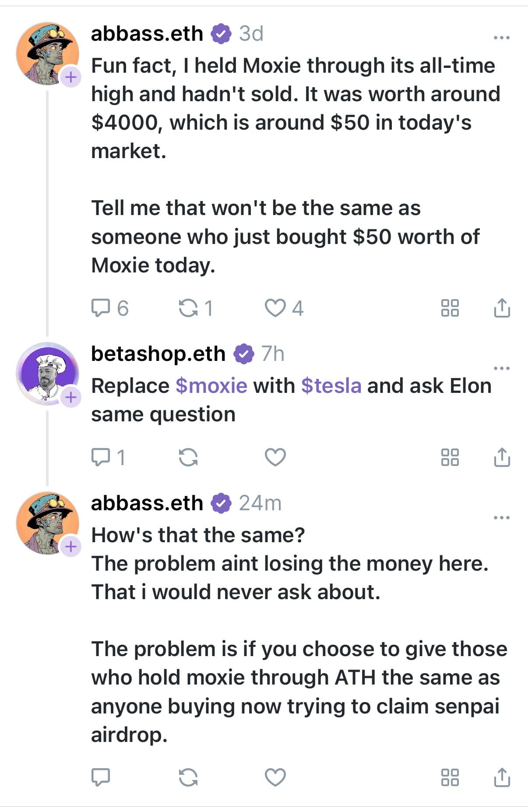The width and height of the screenshot is (528, 812).
Task: Open the $moxie token link
Action: [211, 386]
